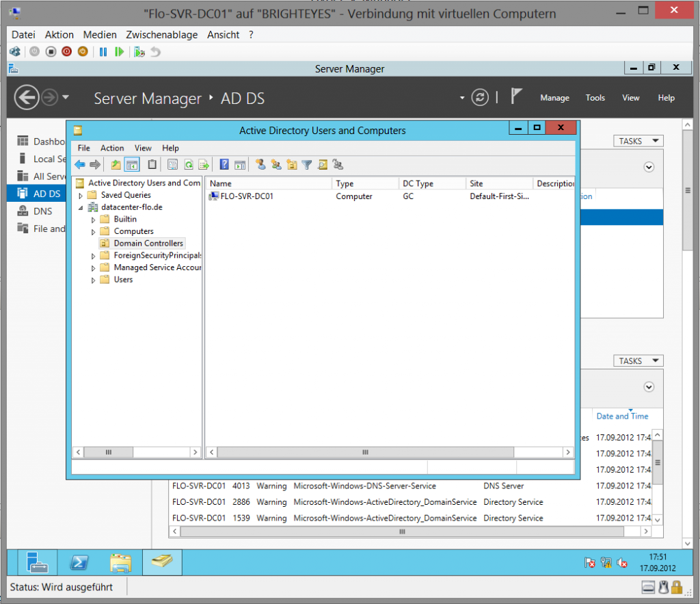Click the red Shut Down VM icon

(x=66, y=52)
